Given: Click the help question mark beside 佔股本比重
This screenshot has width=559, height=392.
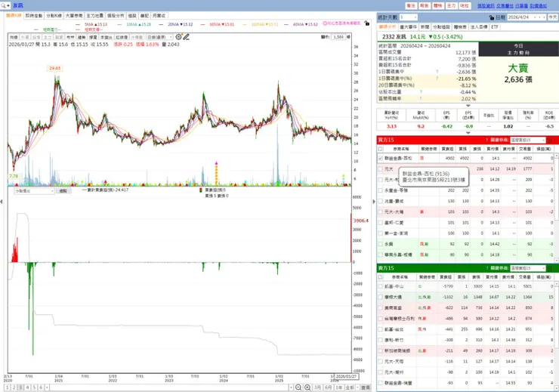Looking at the screenshot, I should click(x=421, y=92).
